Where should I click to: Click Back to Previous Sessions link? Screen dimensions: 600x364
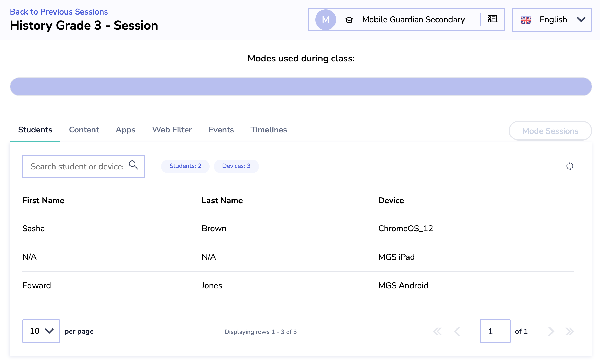(59, 12)
